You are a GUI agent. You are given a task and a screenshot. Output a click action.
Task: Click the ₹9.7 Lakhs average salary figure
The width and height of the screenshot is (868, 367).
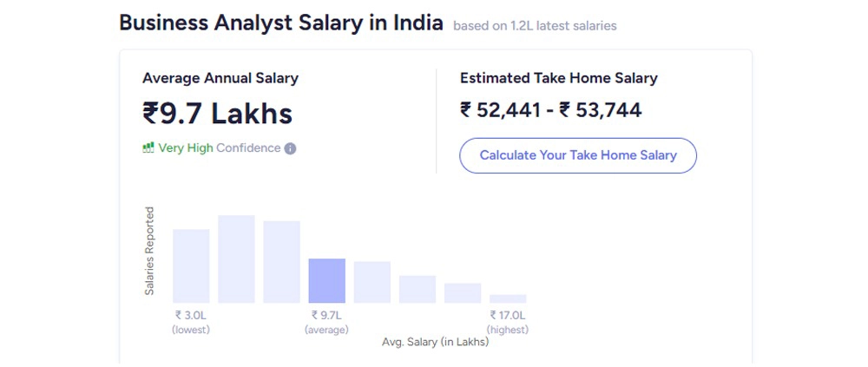(218, 114)
